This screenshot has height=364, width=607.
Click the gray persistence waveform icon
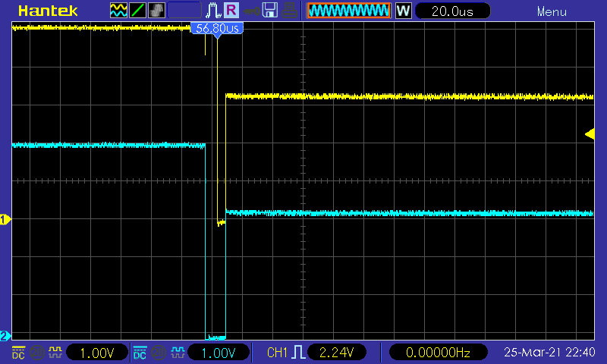(x=156, y=11)
